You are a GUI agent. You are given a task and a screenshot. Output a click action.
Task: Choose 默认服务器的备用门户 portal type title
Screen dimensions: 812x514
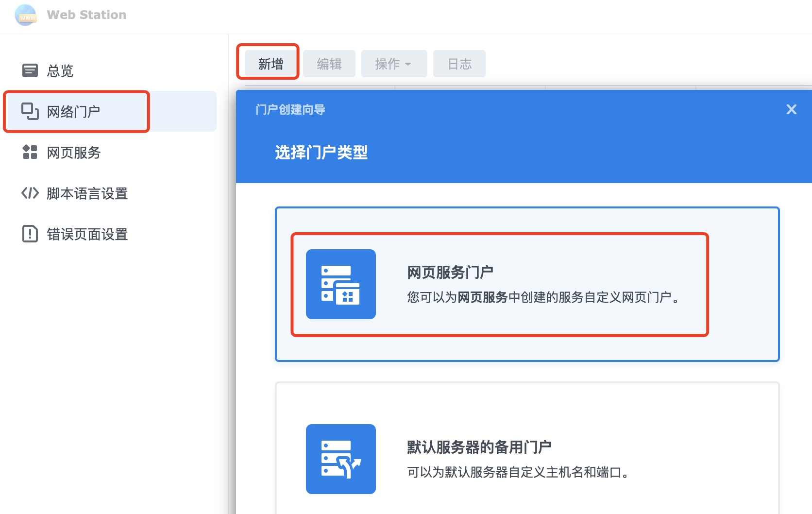point(479,447)
